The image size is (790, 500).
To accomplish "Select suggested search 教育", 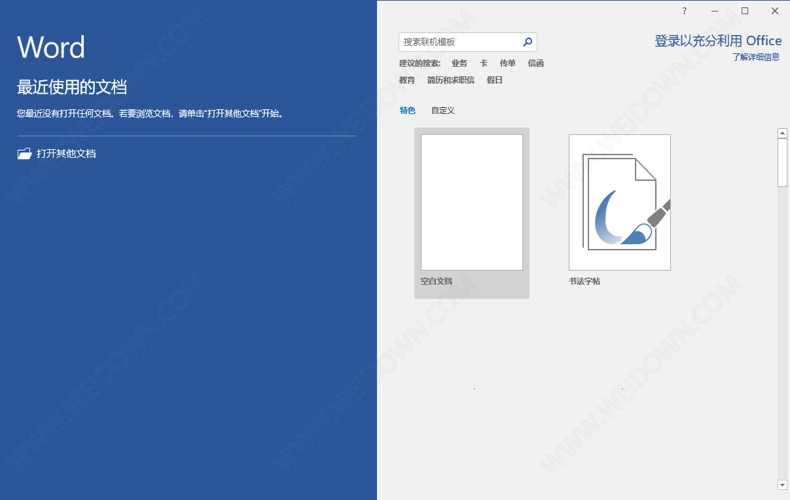I will [x=407, y=80].
